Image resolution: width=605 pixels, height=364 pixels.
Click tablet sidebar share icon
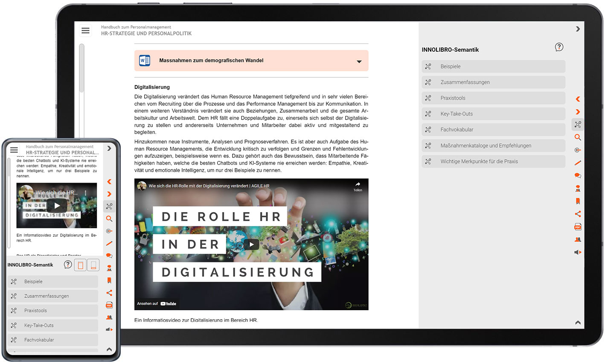point(578,214)
